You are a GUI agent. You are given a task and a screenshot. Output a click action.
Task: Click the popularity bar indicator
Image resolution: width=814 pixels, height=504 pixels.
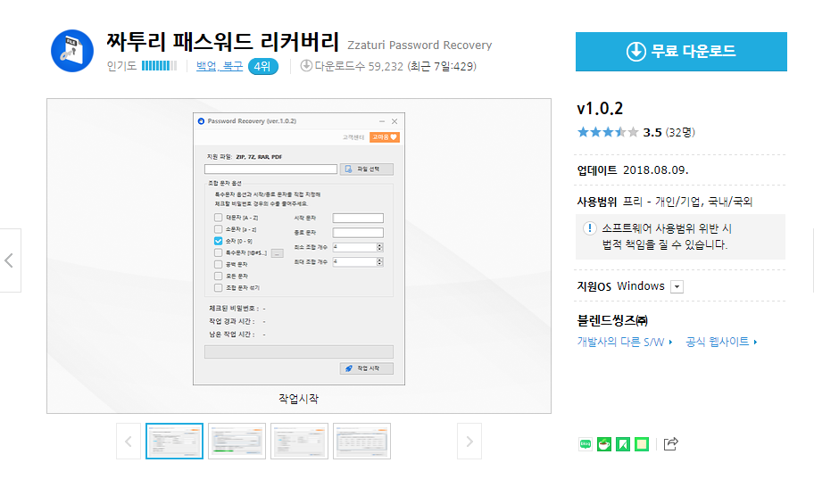(x=159, y=66)
